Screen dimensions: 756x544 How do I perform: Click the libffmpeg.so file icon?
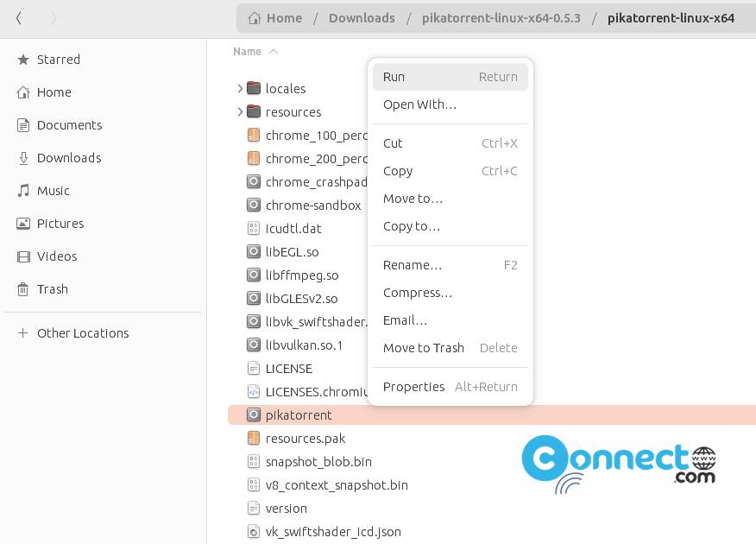click(x=254, y=275)
